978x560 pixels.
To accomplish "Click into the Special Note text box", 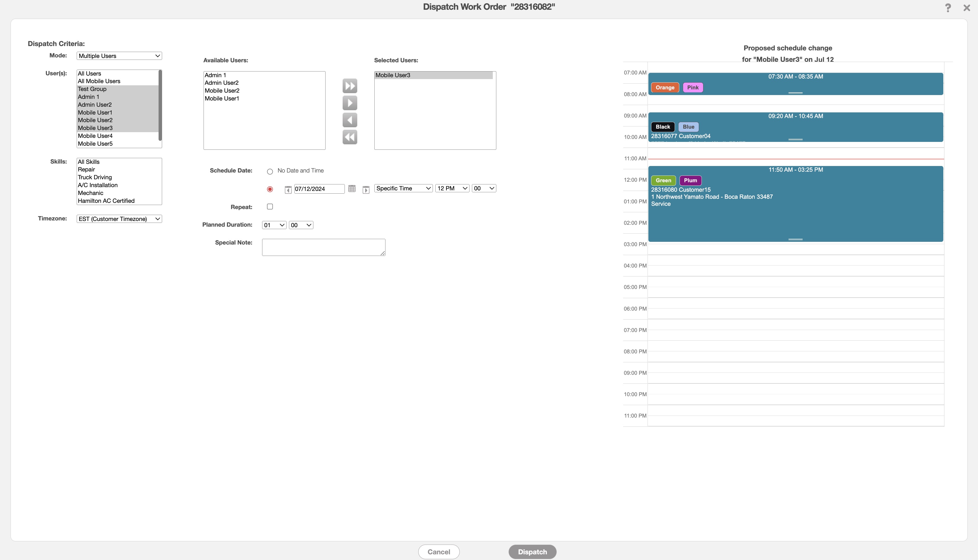I will click(x=323, y=247).
